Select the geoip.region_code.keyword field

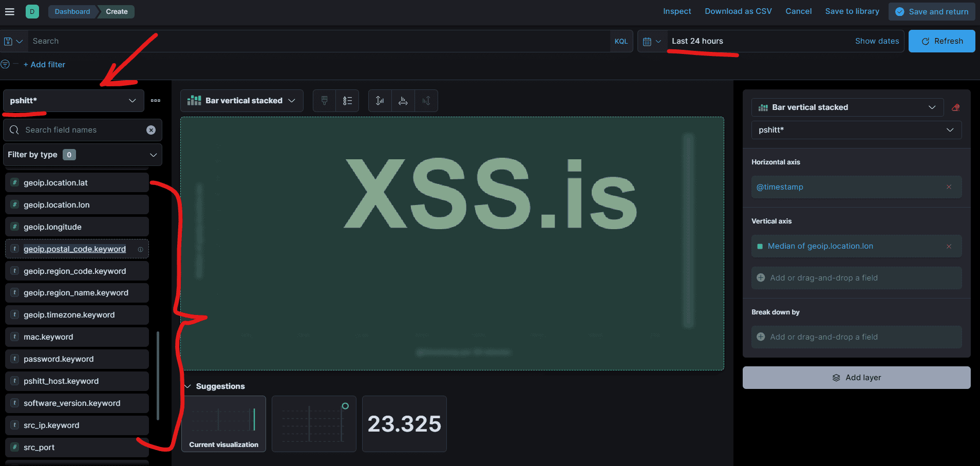point(77,271)
